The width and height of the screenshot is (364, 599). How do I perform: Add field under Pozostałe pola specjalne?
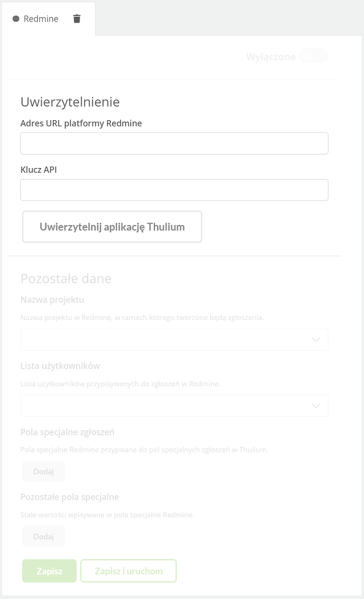[x=43, y=536]
